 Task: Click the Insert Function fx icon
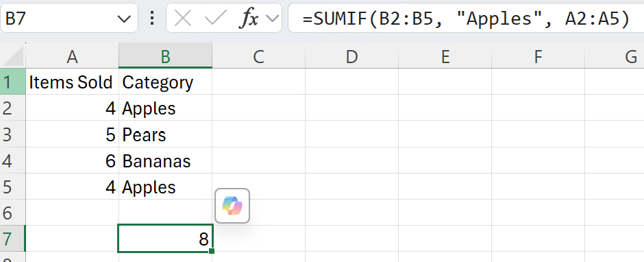pyautogui.click(x=248, y=19)
